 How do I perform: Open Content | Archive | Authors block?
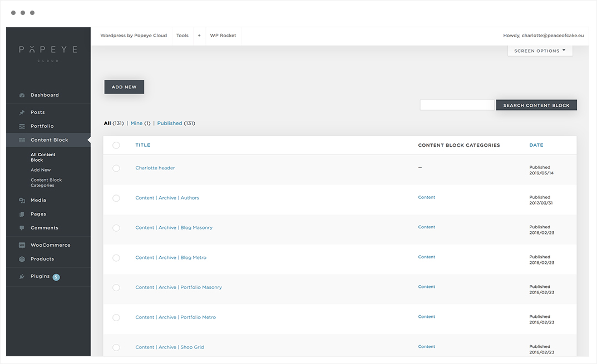167,198
